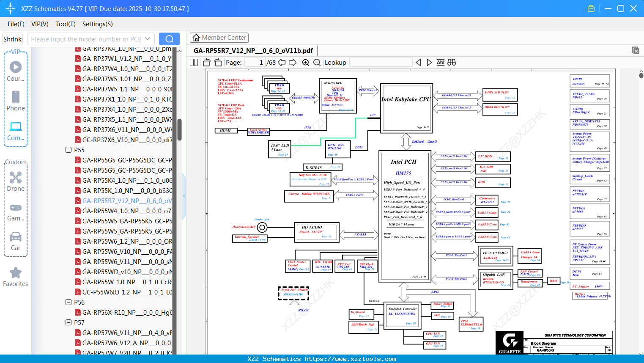This screenshot has width=644, height=363.
Task: Go to the previous page arrow
Action: [x=282, y=63]
